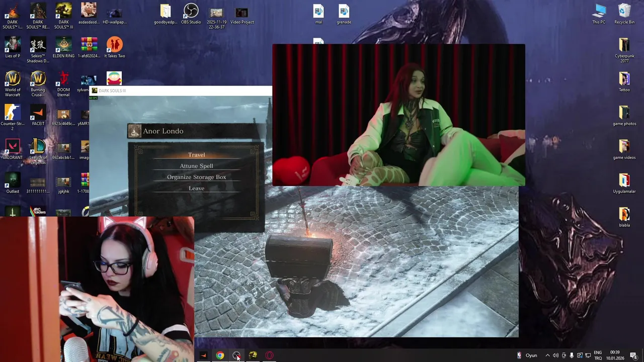Image resolution: width=644 pixels, height=362 pixels.
Task: Launch It Takes Two desktop shortcut
Action: 114,48
